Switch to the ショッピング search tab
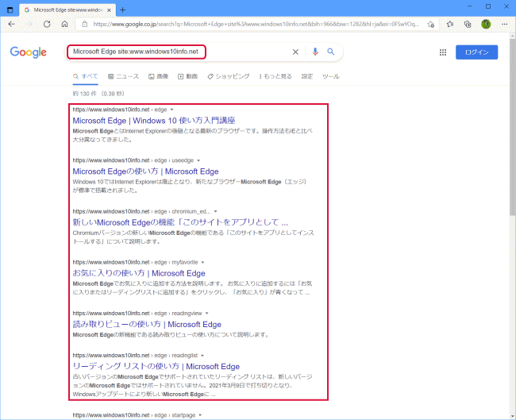The width and height of the screenshot is (516, 420). (x=229, y=76)
